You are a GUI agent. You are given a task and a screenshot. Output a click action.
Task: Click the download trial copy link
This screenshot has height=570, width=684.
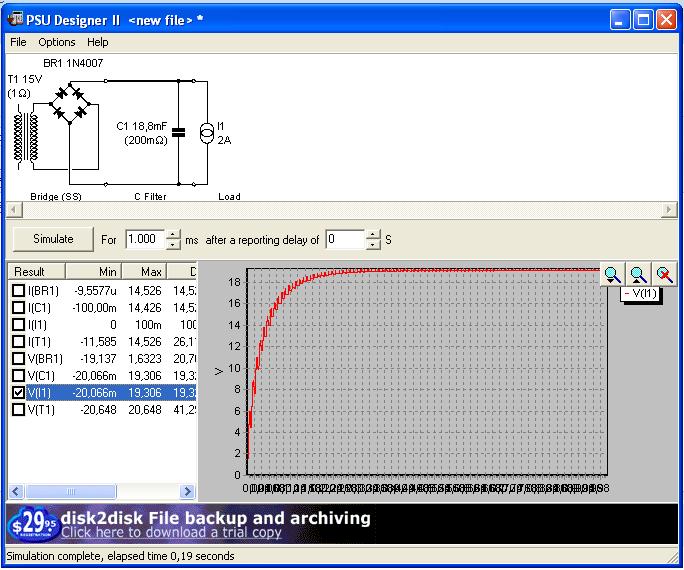click(171, 533)
